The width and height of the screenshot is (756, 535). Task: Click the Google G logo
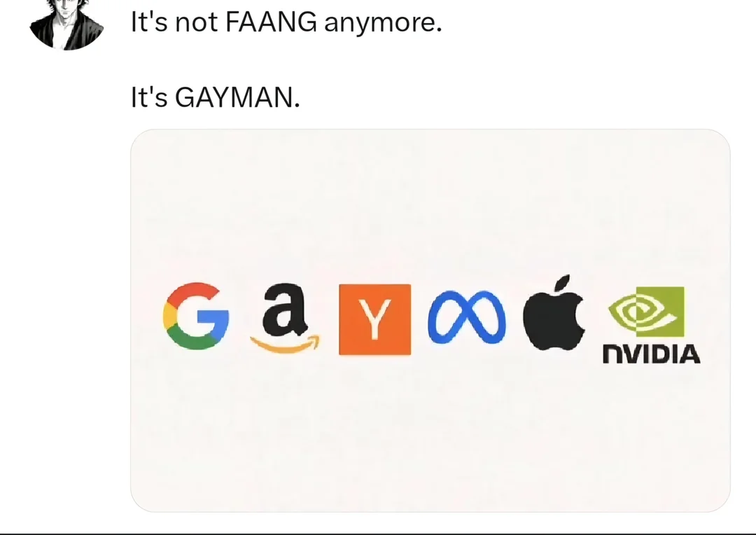(x=196, y=316)
